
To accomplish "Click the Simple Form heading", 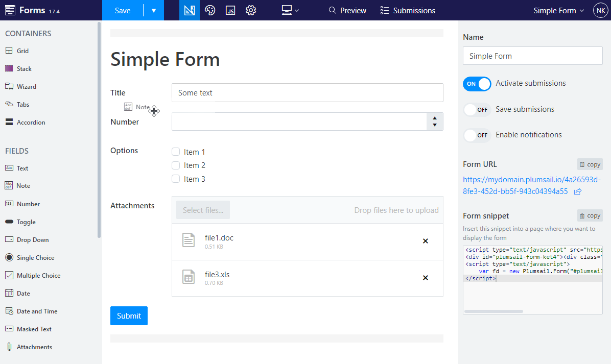I will click(x=165, y=60).
